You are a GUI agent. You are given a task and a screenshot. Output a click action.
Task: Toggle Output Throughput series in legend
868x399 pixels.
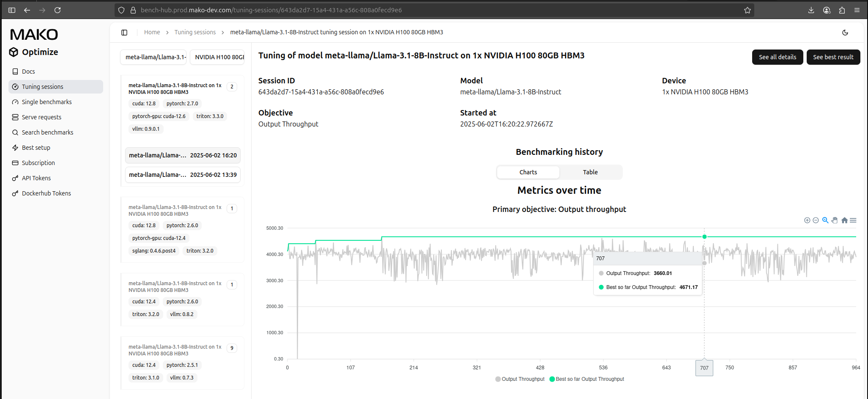(x=520, y=379)
